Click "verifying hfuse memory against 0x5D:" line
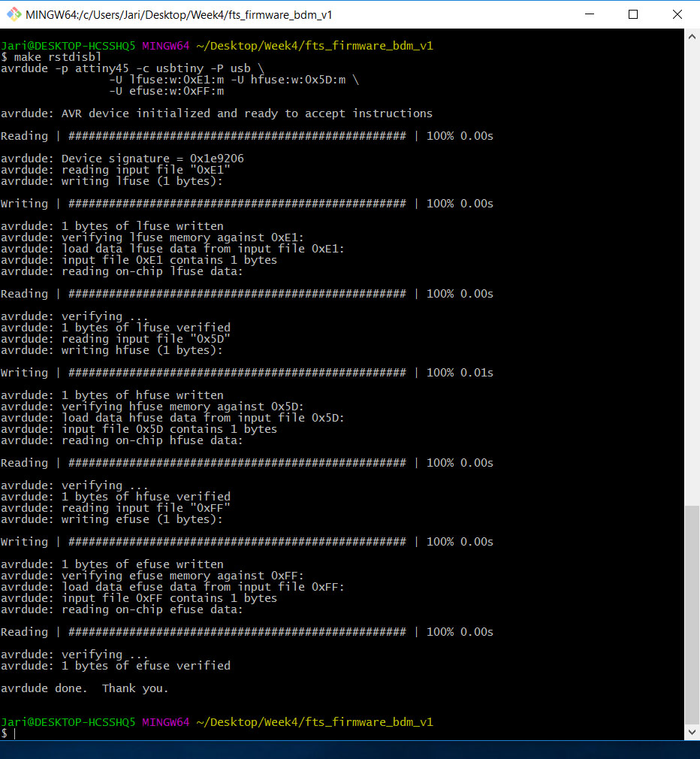Viewport: 700px width, 759px height. pos(152,407)
